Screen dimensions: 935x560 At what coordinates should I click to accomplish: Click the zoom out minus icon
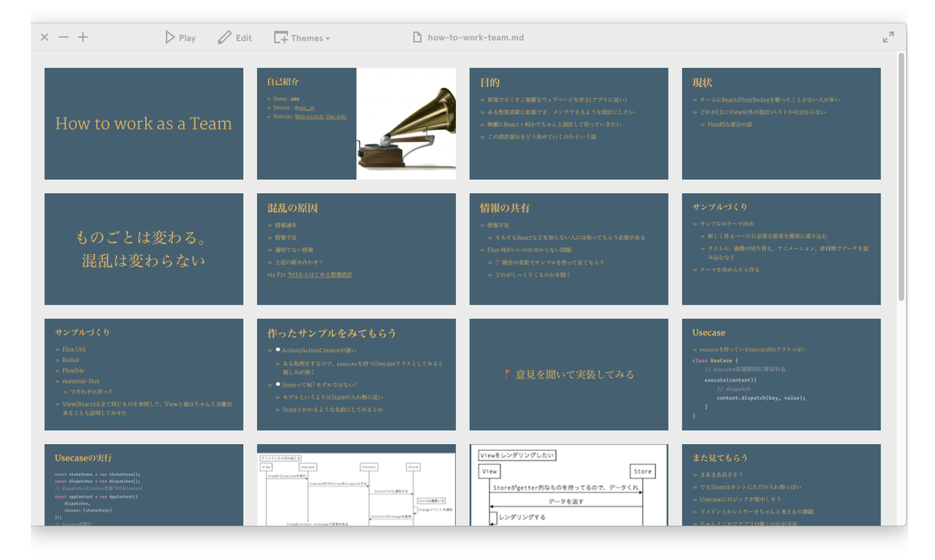pyautogui.click(x=64, y=37)
